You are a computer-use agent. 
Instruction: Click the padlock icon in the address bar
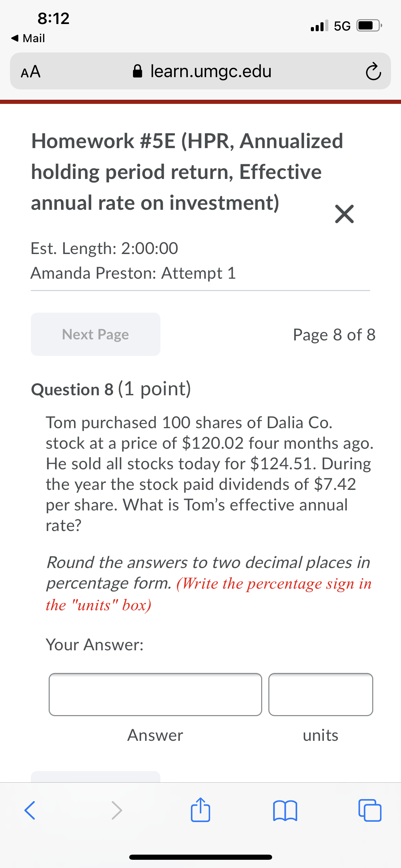(138, 71)
